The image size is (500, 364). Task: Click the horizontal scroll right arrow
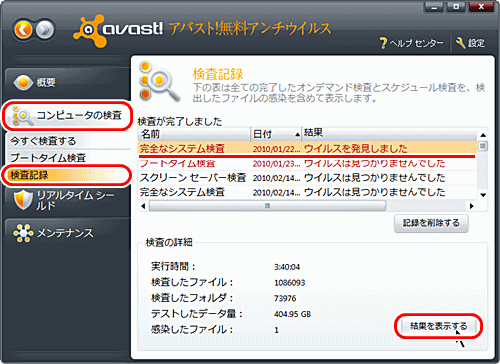tap(472, 206)
